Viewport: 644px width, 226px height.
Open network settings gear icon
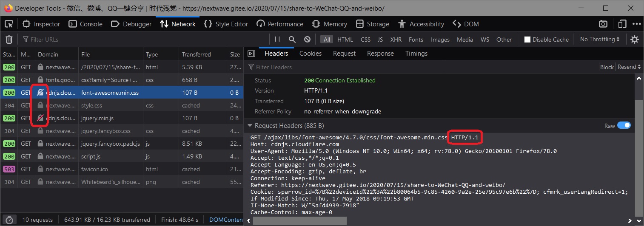click(635, 40)
